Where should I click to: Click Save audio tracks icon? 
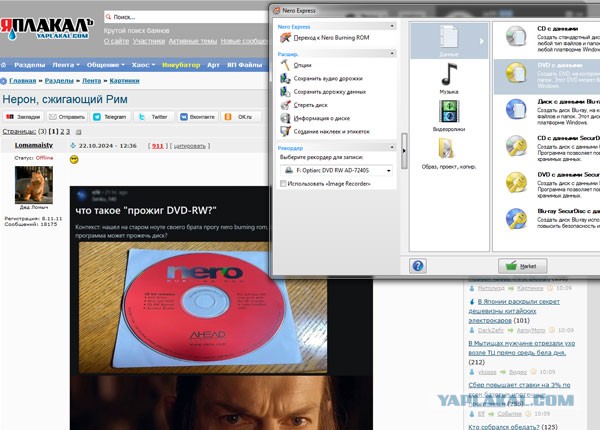[285, 78]
